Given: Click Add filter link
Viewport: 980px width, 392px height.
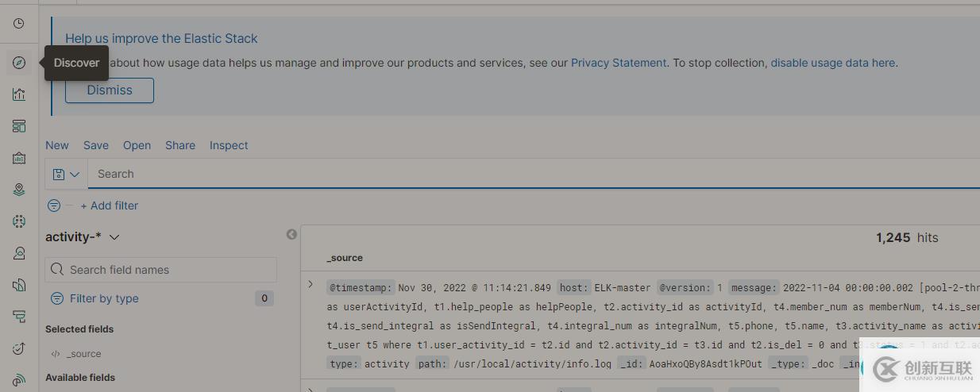Looking at the screenshot, I should click(109, 206).
